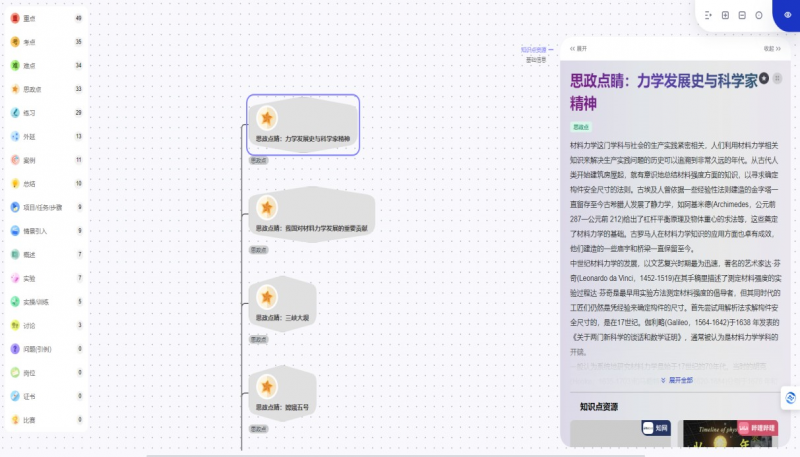
Task: Switch to the 知识点资源 tab
Action: 534,48
